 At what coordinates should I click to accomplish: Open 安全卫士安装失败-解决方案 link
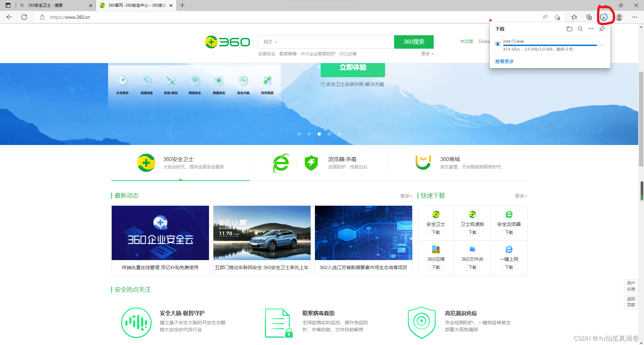tap(353, 84)
